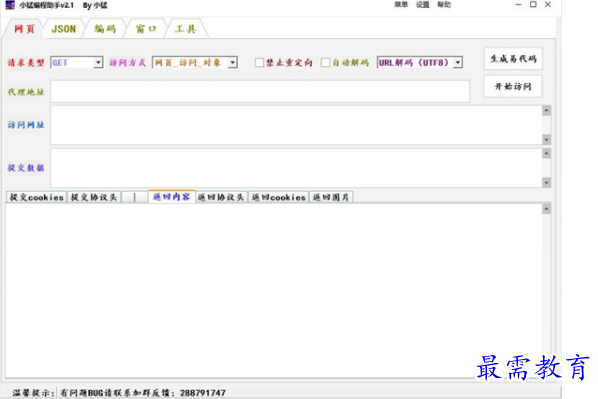Expand the 访问方式 dropdown
Viewport: 598px width, 399px height.
coord(233,63)
